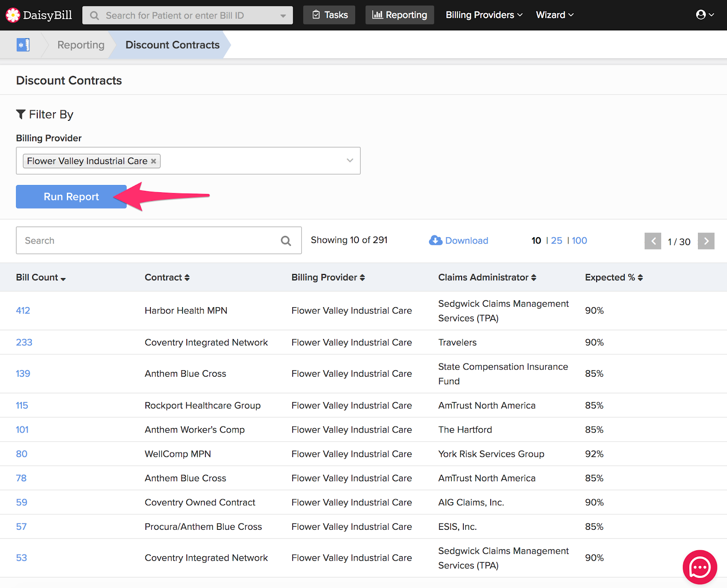
Task: Click the 92% expected value
Action: pos(594,454)
